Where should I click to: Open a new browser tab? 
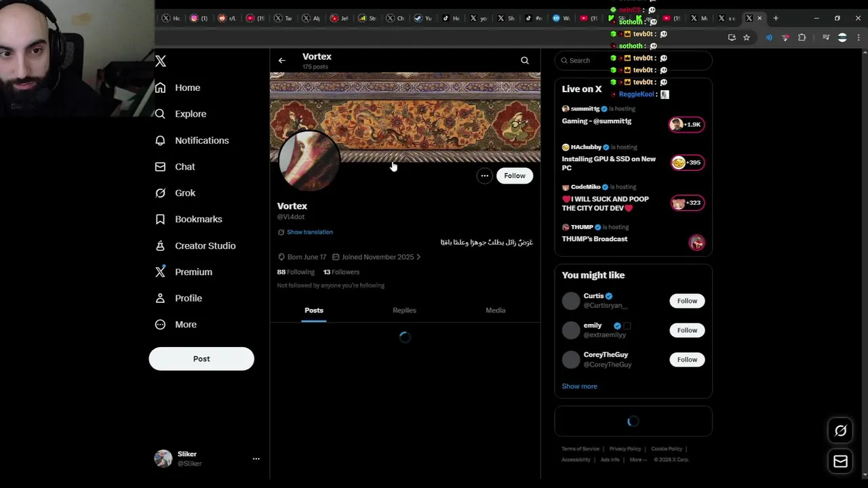pos(776,18)
